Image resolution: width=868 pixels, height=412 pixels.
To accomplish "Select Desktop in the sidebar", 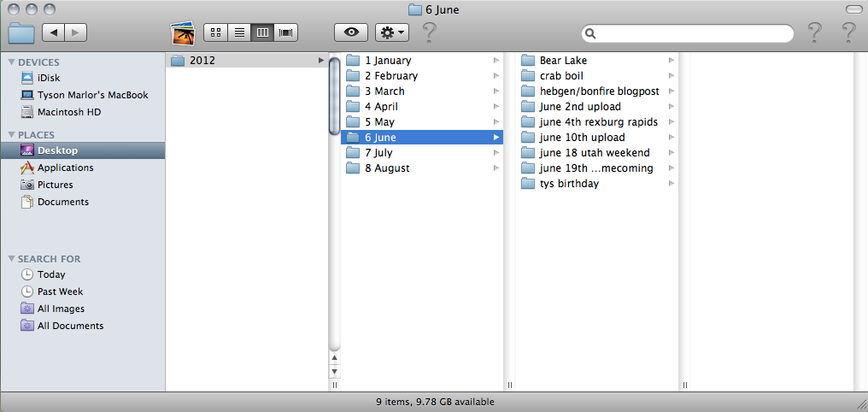I will [83, 150].
